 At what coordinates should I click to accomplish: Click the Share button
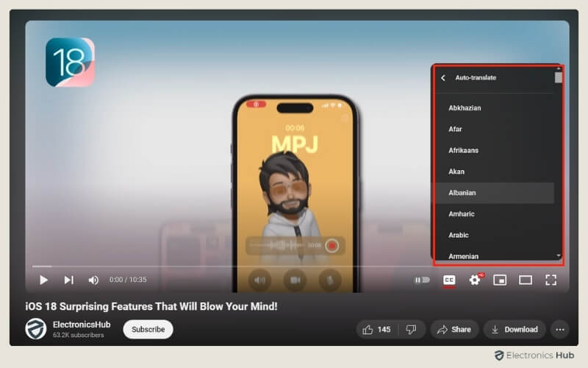pyautogui.click(x=454, y=330)
